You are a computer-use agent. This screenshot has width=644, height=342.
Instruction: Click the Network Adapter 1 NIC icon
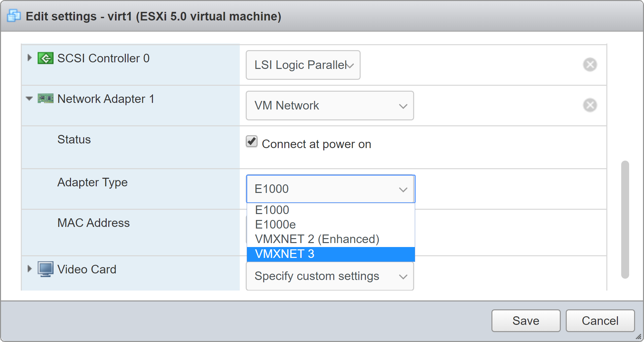(45, 99)
